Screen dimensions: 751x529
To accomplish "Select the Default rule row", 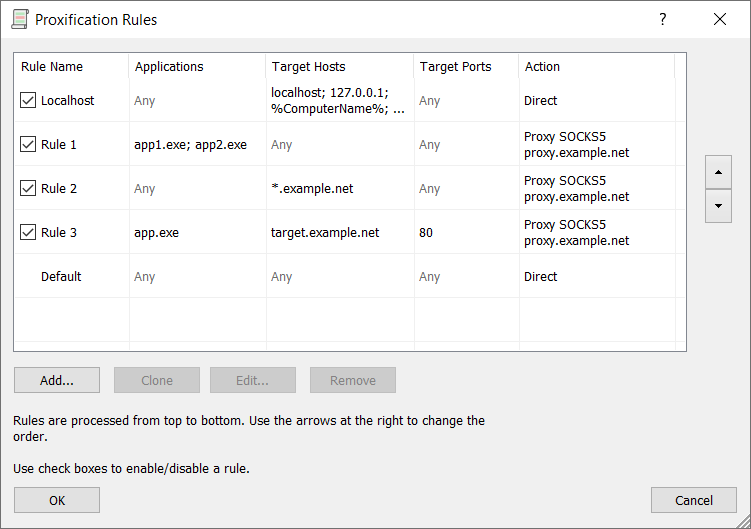I will pos(61,277).
